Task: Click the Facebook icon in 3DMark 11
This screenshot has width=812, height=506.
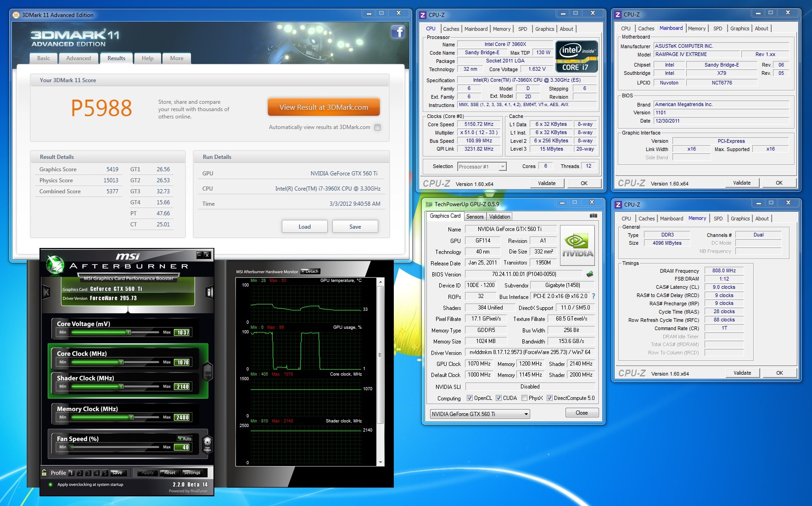Action: [x=398, y=32]
